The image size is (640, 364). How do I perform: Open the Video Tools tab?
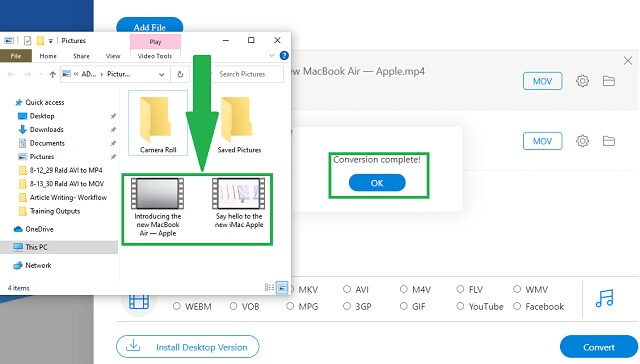tap(155, 56)
